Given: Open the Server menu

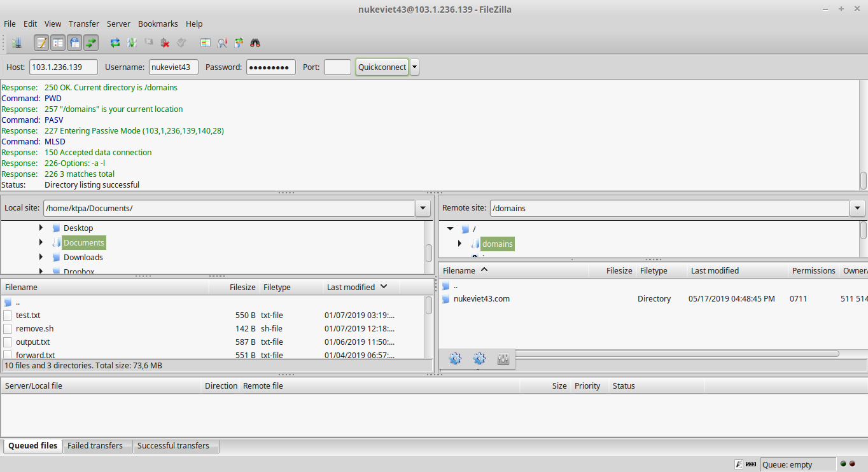Looking at the screenshot, I should coord(118,24).
